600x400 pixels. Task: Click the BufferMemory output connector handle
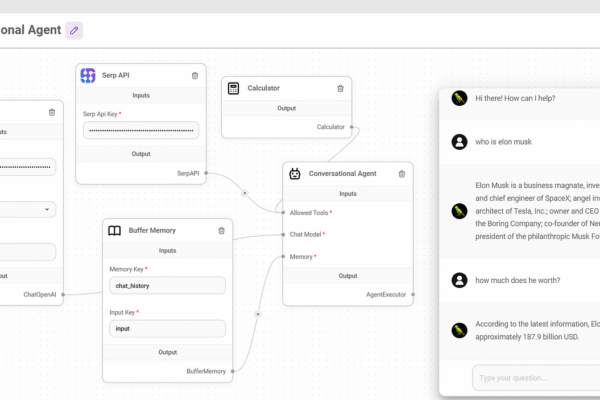click(x=233, y=371)
